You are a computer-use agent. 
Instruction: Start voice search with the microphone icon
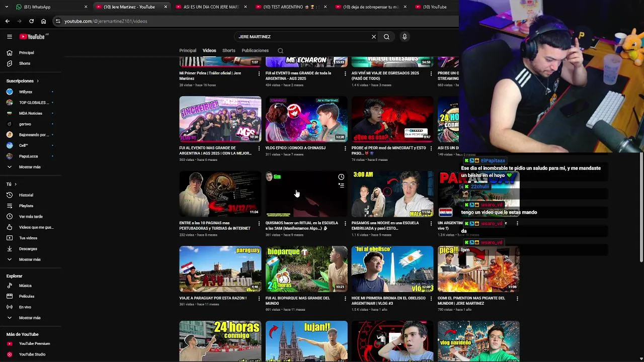pos(405,37)
